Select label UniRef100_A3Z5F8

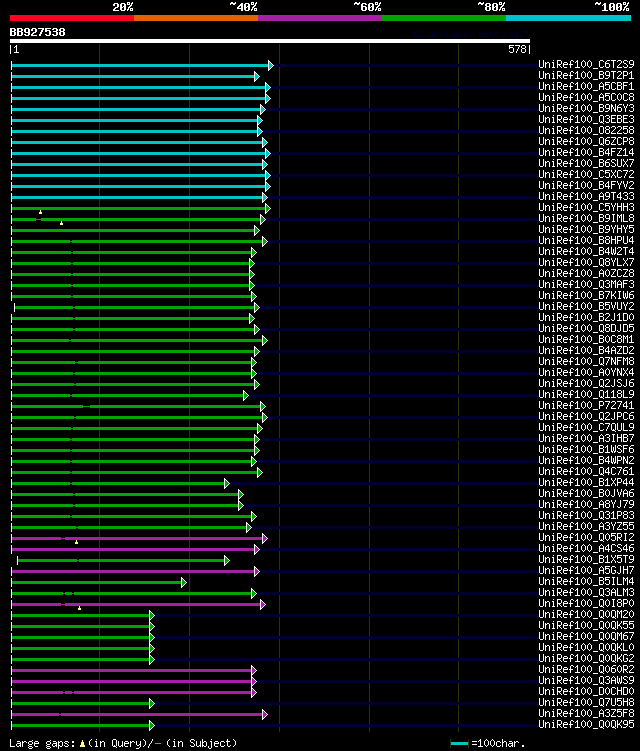(x=586, y=714)
